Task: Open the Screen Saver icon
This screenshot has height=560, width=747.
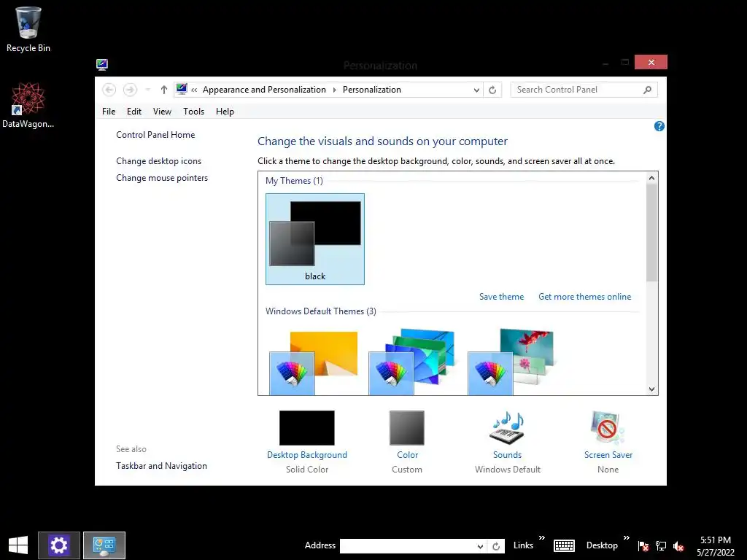Action: pos(608,427)
